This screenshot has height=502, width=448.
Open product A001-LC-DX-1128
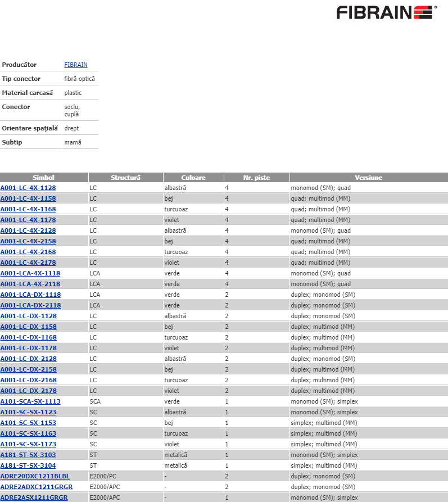pyautogui.click(x=29, y=316)
